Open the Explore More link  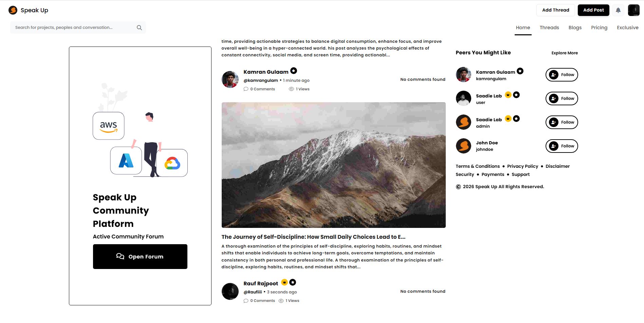565,53
